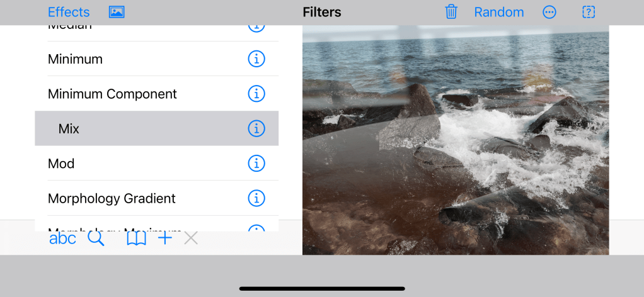Tap the dashed question mark help icon
This screenshot has width=644, height=297.
[x=589, y=12]
